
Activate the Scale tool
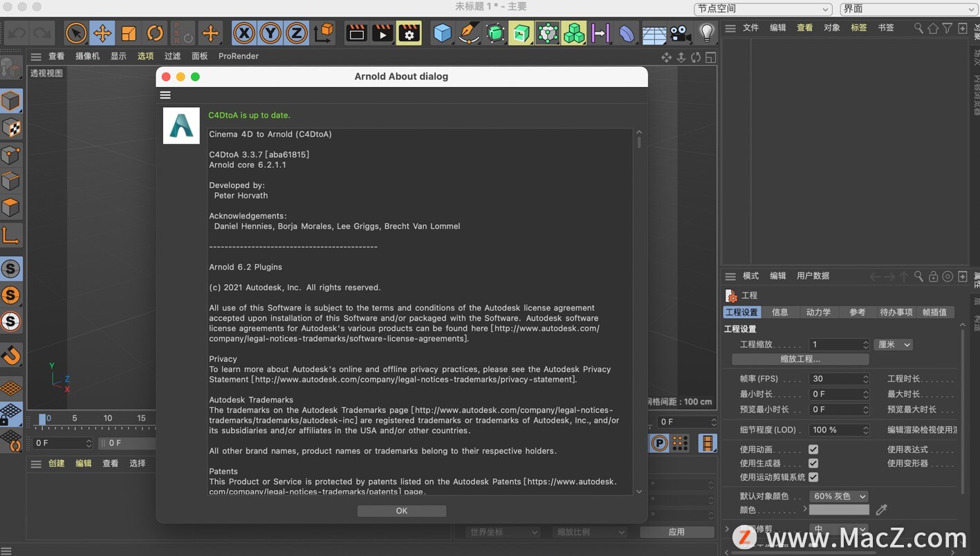[x=129, y=33]
